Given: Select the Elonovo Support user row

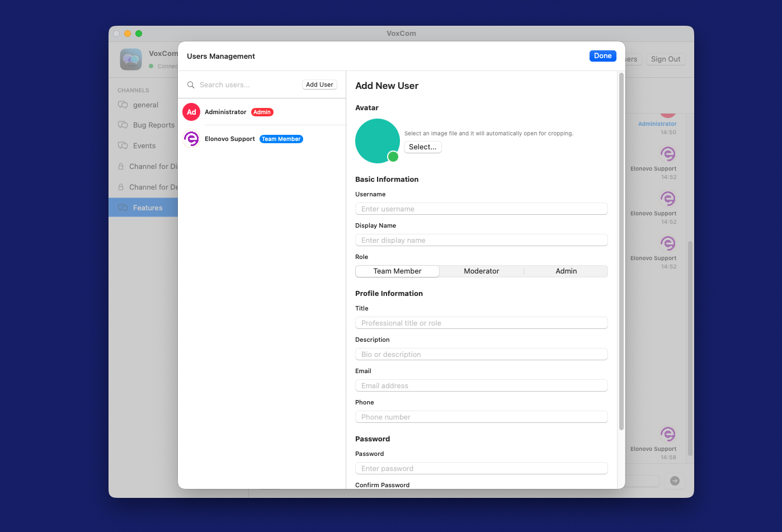Looking at the screenshot, I should pyautogui.click(x=262, y=139).
